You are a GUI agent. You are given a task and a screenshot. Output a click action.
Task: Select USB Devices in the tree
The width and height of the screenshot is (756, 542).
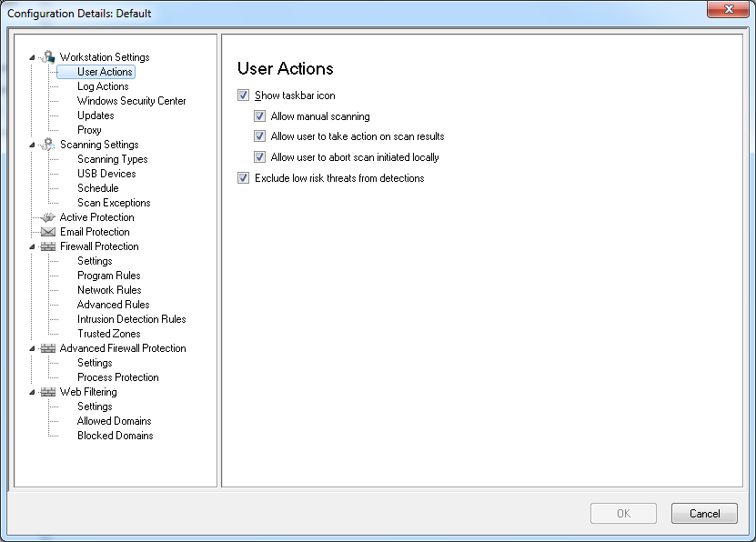click(106, 174)
